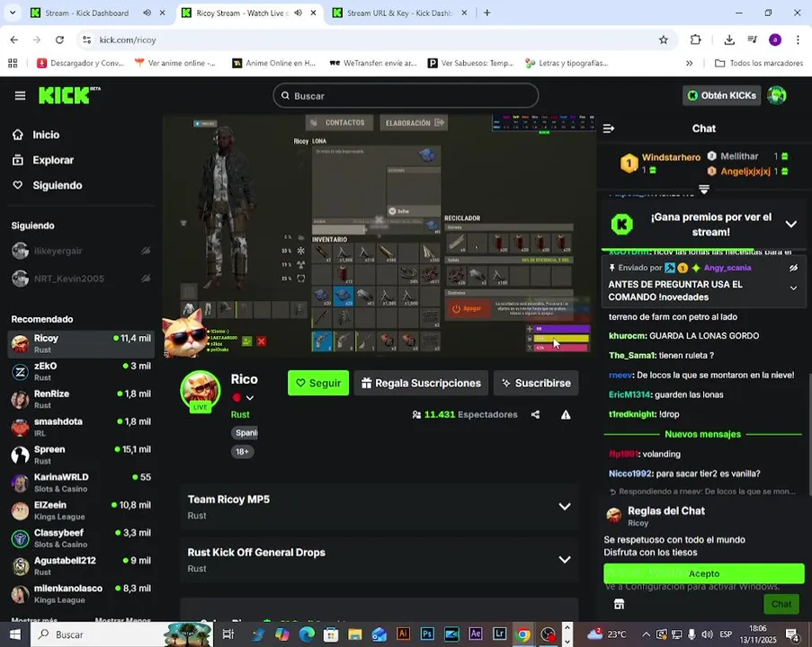Open the chat shop icon
The image size is (812, 647).
[x=619, y=604]
